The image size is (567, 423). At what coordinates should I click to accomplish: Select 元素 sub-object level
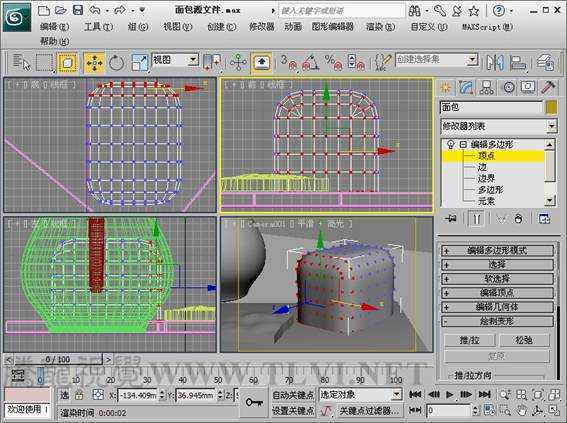(486, 201)
